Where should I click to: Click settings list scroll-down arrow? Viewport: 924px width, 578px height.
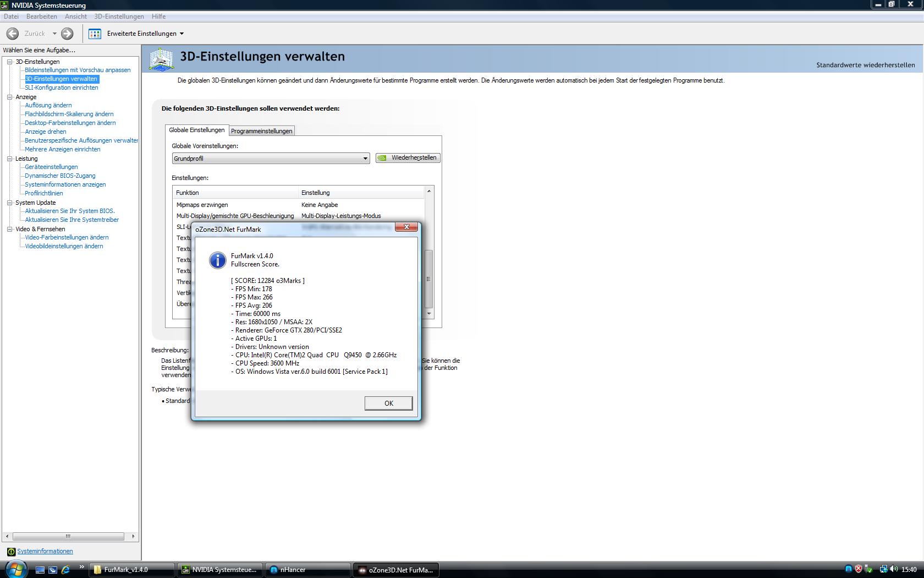[430, 314]
